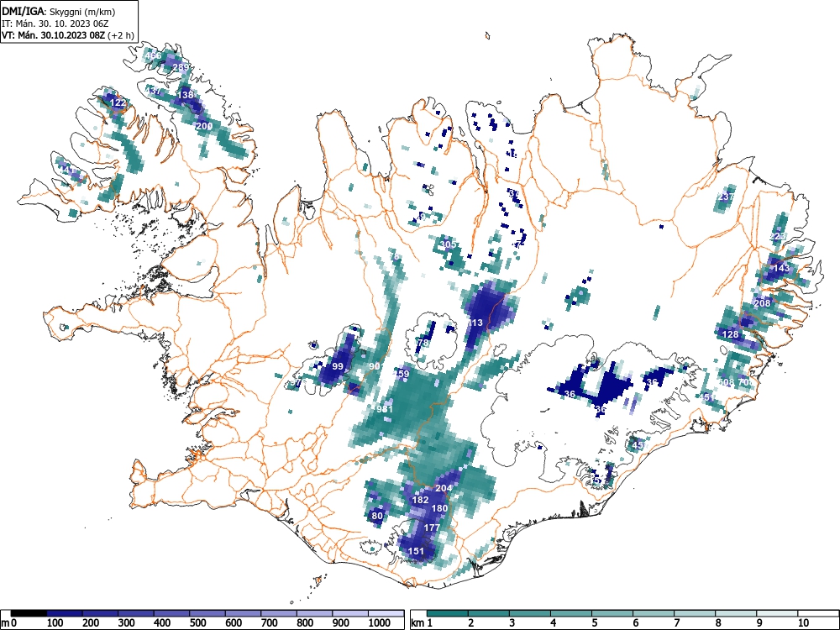Click the map value 223
This screenshot has height=630, width=840.
(777, 236)
